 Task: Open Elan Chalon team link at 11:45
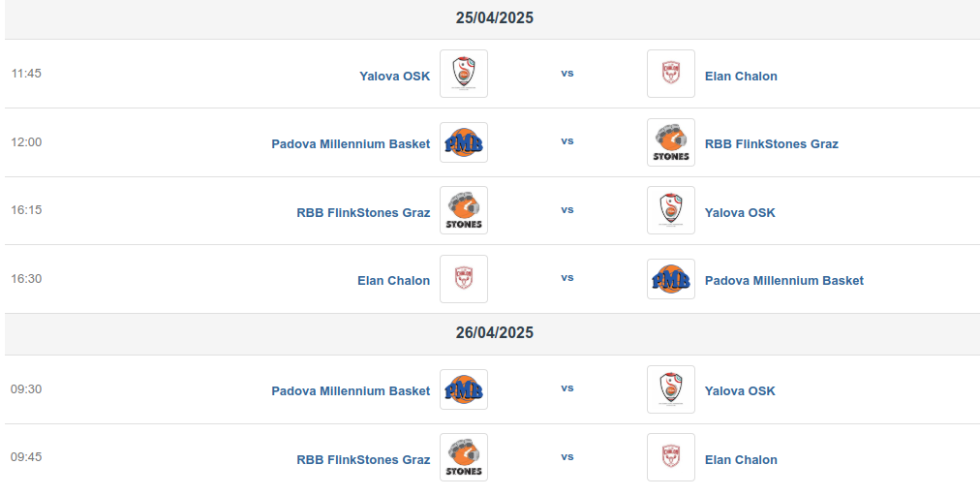741,76
